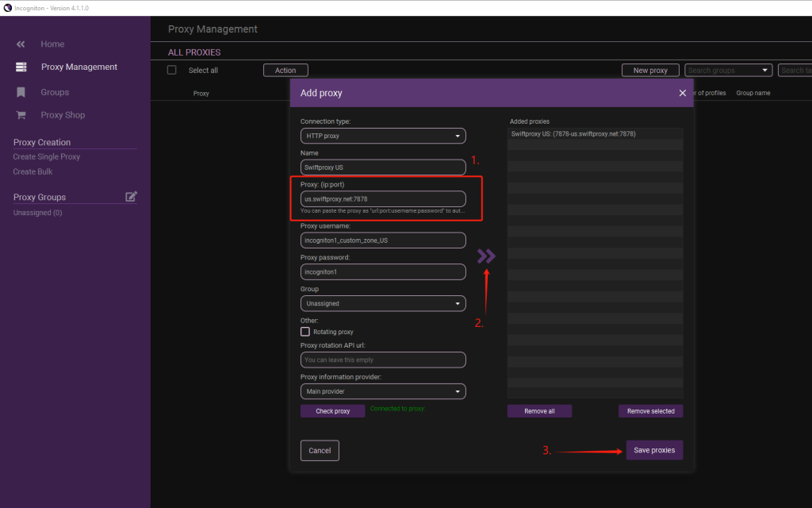
Task: Click the Proxy password input field
Action: point(383,271)
